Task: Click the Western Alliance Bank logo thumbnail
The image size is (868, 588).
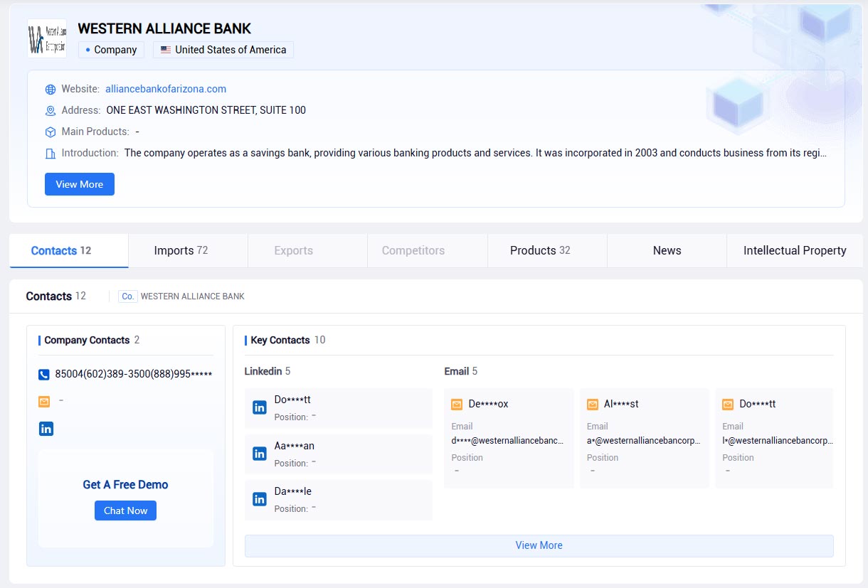Action: (47, 38)
